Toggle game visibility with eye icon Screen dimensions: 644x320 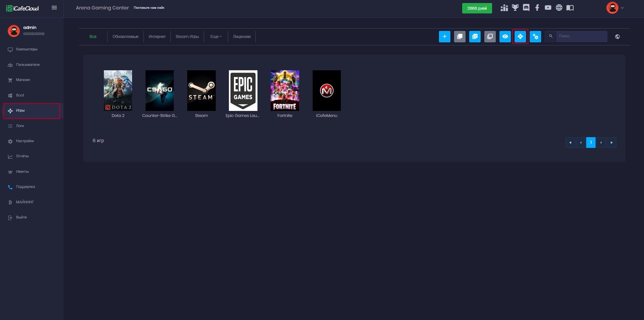(505, 37)
